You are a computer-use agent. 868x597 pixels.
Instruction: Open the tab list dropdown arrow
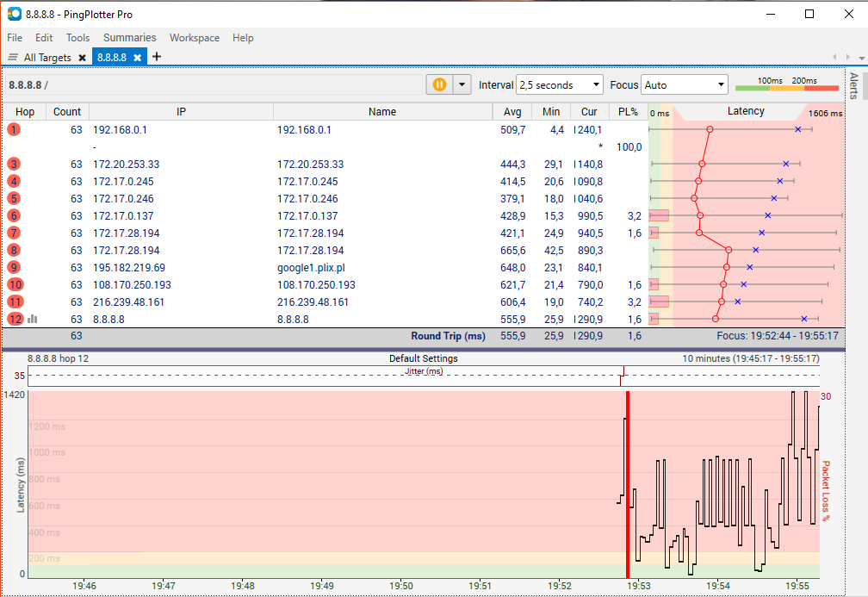tap(861, 58)
